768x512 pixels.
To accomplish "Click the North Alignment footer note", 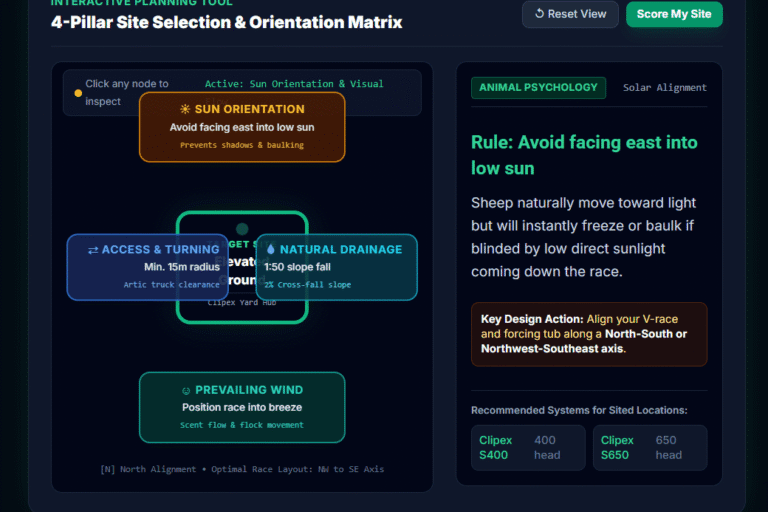I will [x=242, y=469].
